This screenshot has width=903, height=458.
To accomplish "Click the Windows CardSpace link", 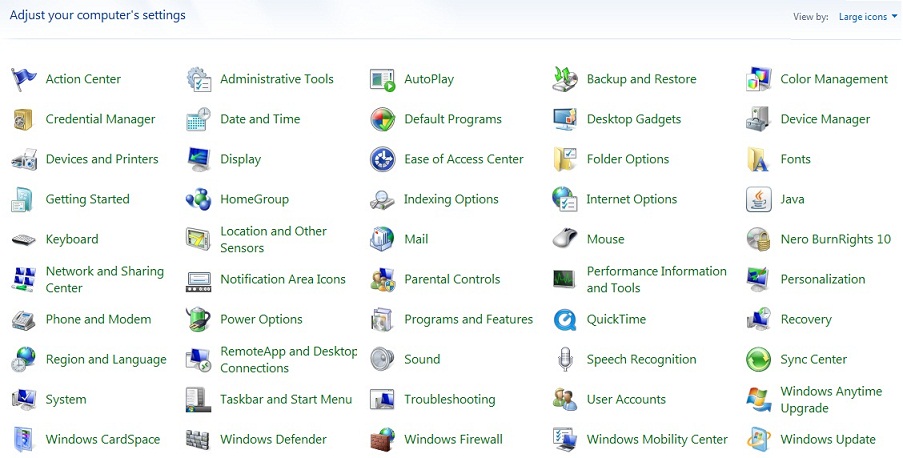I will click(103, 440).
